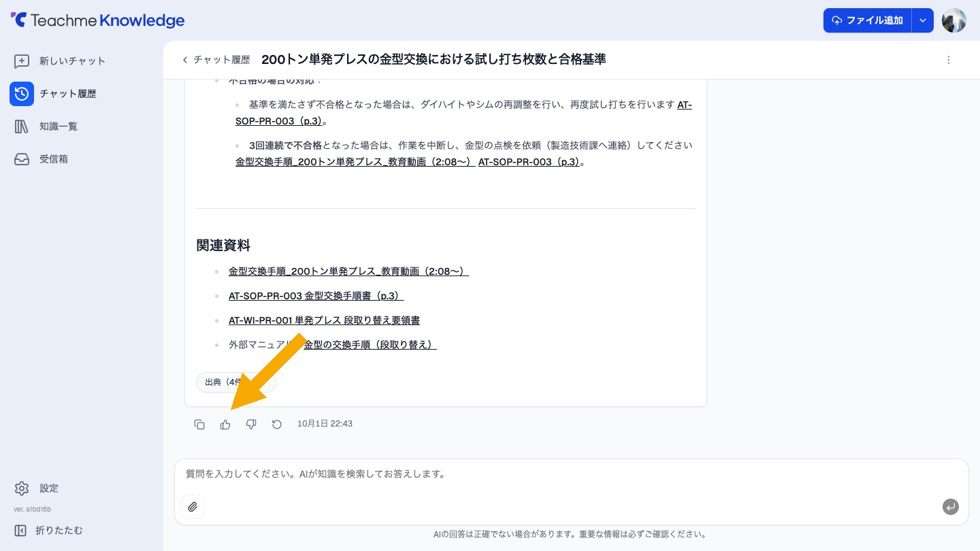Screen dimensions: 980x551
Task: Open 金型の交換手順（段取り替え）external manual link
Action: (370, 345)
